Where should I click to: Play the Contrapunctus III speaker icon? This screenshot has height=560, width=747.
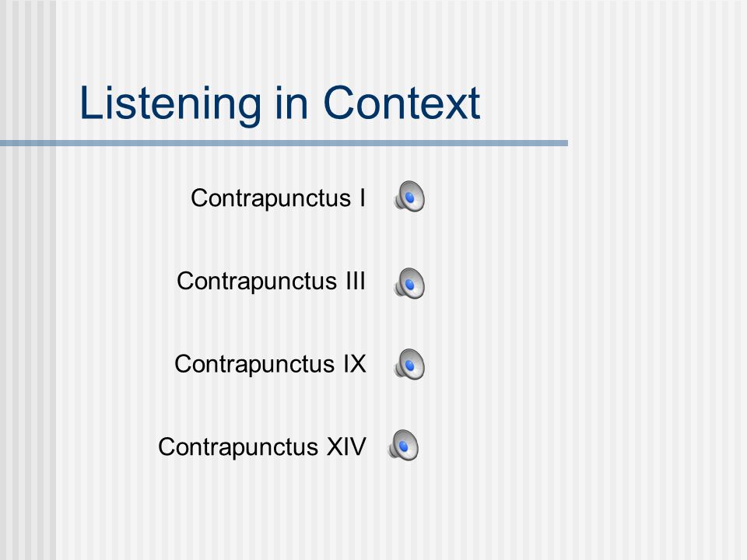[x=409, y=283]
